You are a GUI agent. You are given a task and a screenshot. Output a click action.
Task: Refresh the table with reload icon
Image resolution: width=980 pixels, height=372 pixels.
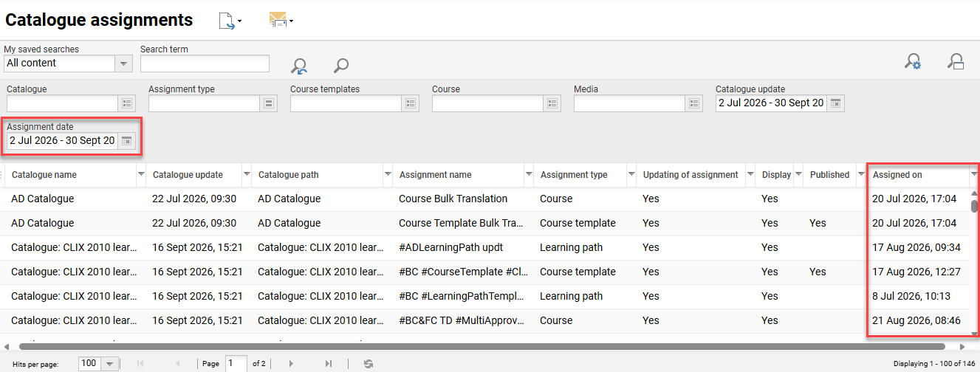click(x=369, y=364)
